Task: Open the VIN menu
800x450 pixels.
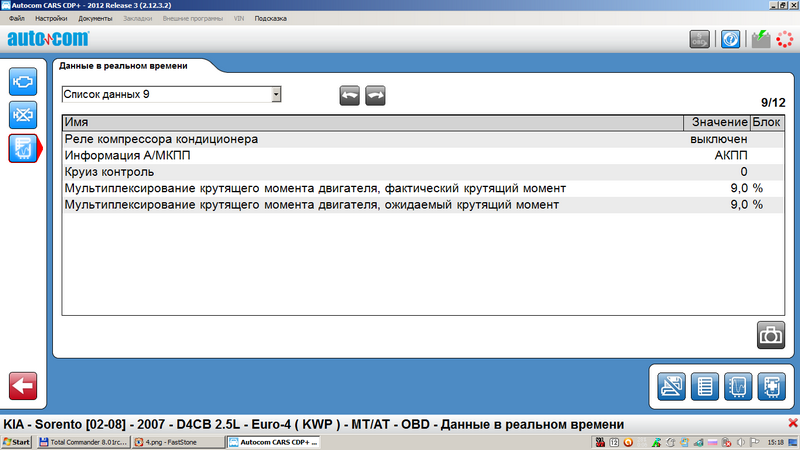Action: click(239, 18)
